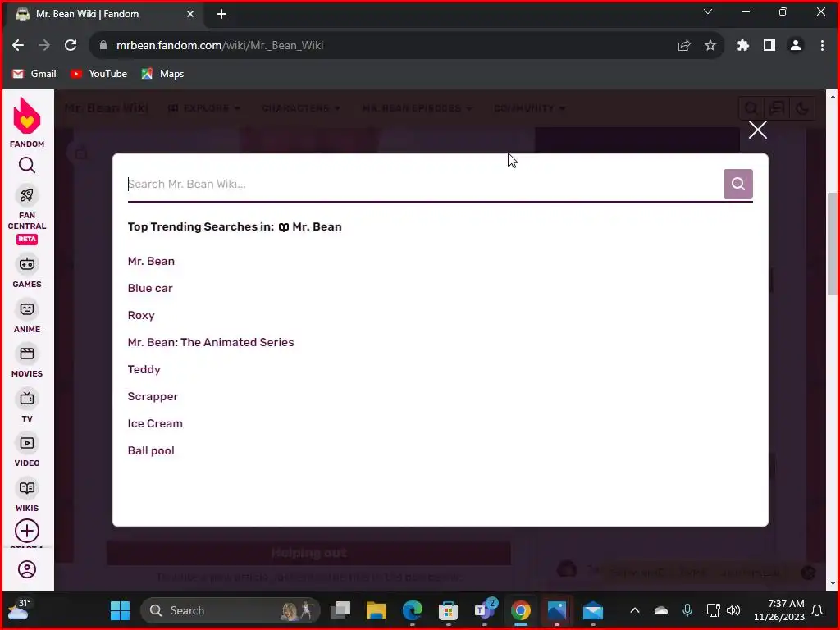Open the wiki header Discuss icon
This screenshot has width=840, height=630.
(x=777, y=109)
